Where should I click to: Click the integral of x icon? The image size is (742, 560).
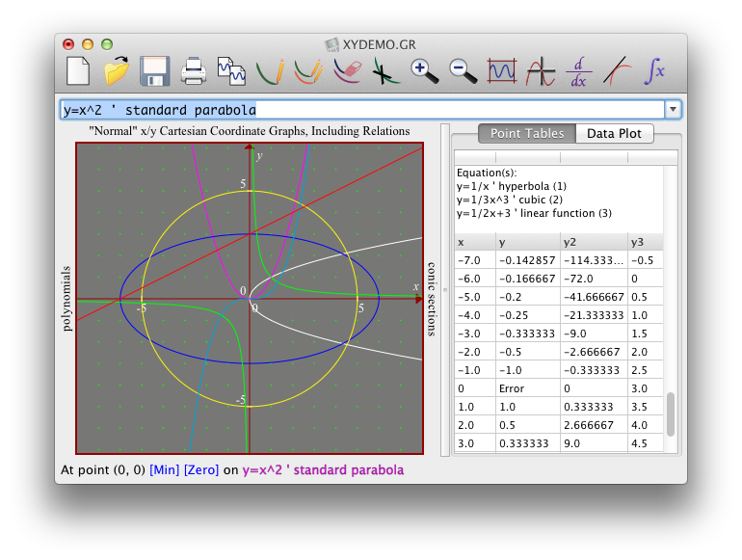[x=655, y=71]
